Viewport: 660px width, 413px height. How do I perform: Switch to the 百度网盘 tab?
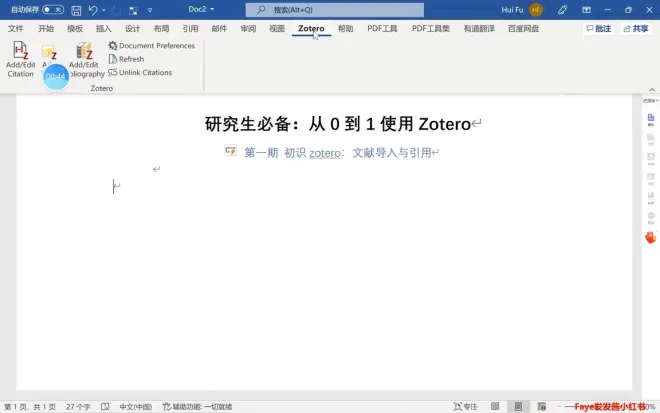point(524,29)
